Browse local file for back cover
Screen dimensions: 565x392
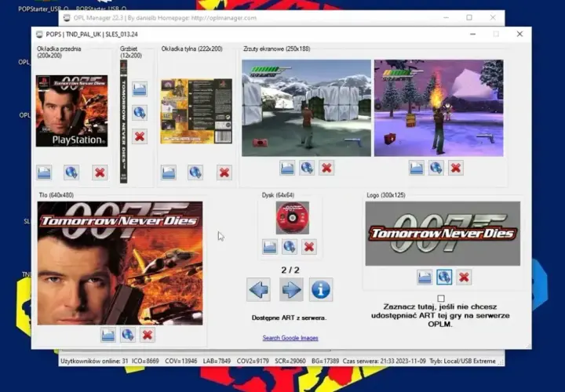[x=168, y=172]
